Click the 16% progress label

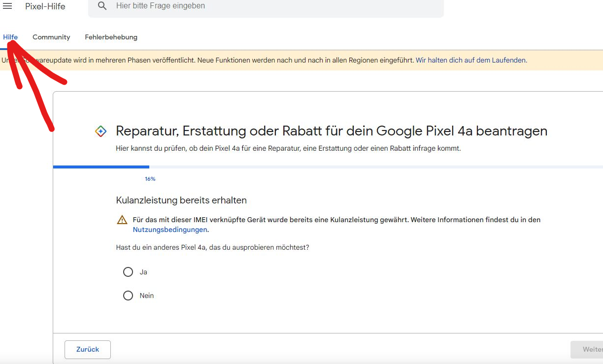pyautogui.click(x=150, y=179)
